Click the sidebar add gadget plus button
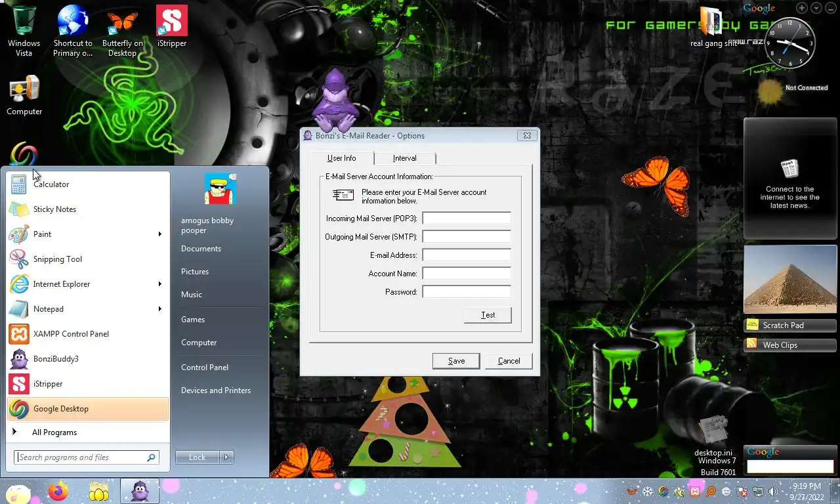The height and width of the screenshot is (504, 840). click(x=802, y=8)
